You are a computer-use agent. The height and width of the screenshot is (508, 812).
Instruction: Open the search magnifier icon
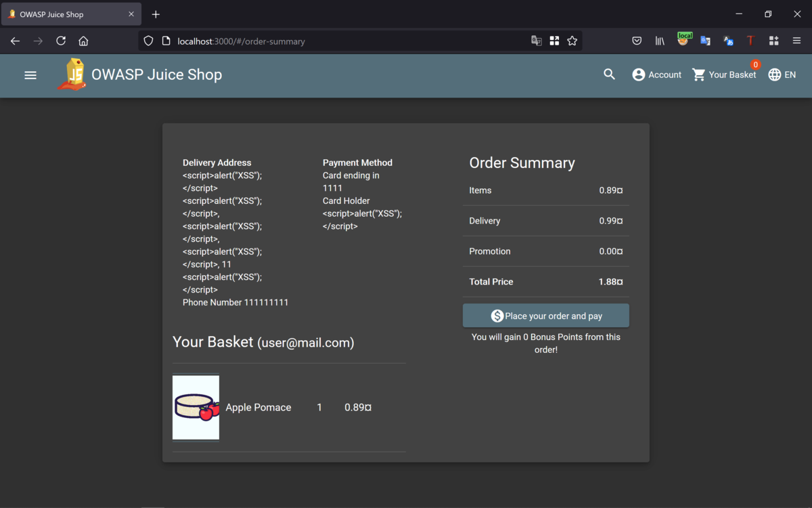610,75
